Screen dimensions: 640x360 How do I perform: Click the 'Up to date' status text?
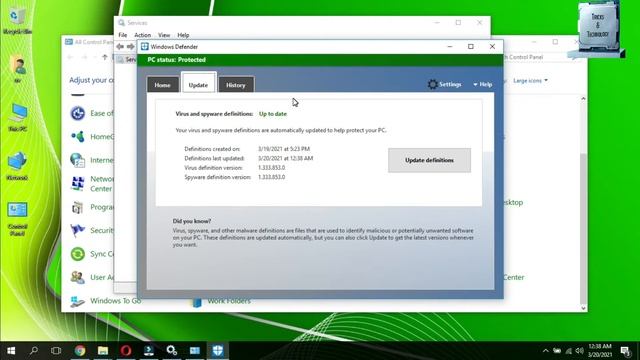[273, 114]
